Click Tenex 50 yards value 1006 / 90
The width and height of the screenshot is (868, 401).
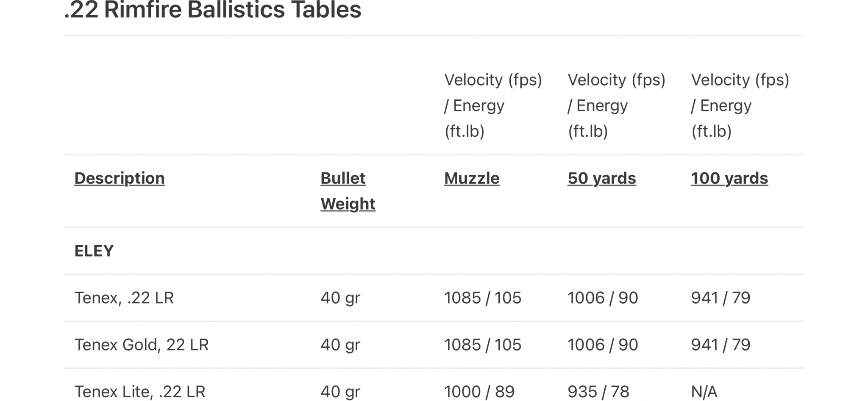[603, 298]
